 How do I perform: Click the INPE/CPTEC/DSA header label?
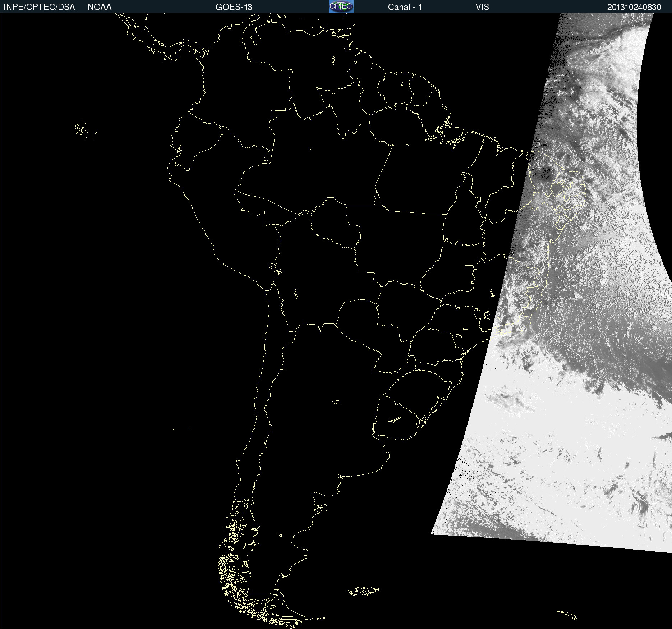click(39, 7)
